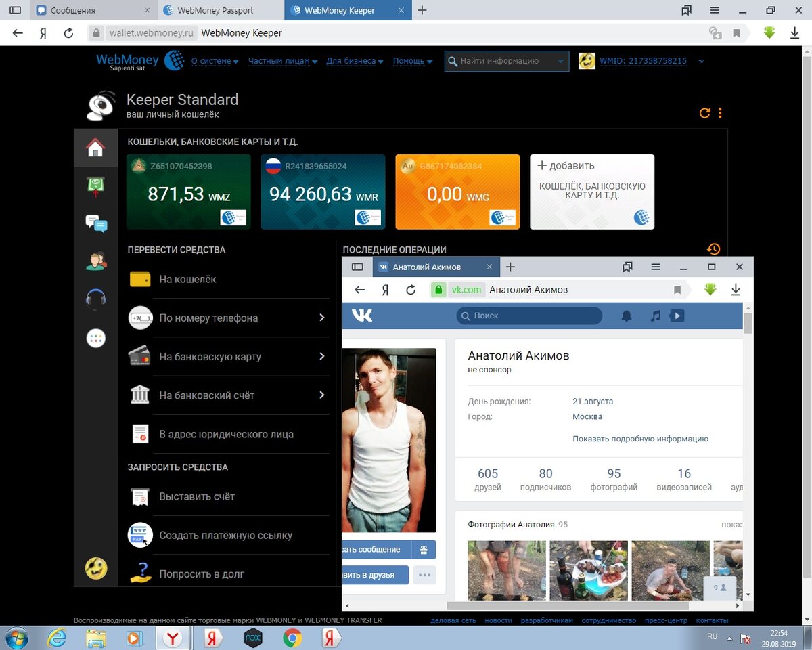Image resolution: width=812 pixels, height=650 pixels.
Task: Click 'Попросить в долг'
Action: 229,573
